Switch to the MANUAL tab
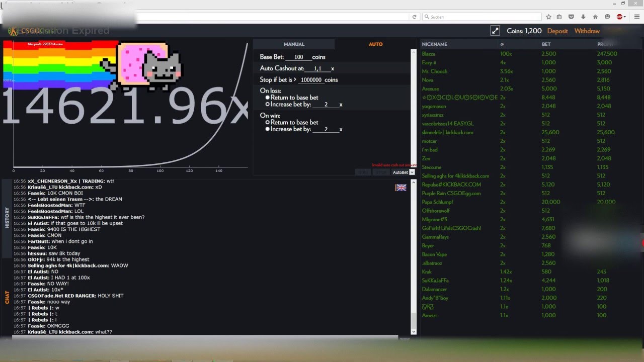 [294, 44]
